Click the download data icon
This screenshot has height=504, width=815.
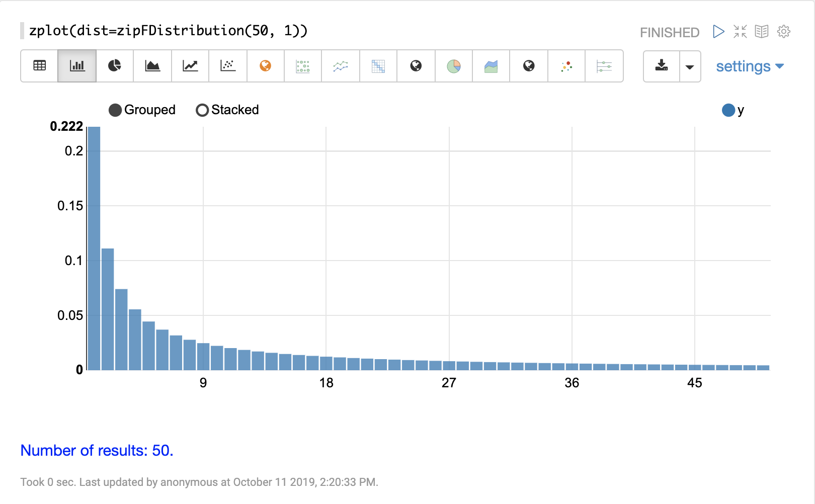click(x=662, y=66)
